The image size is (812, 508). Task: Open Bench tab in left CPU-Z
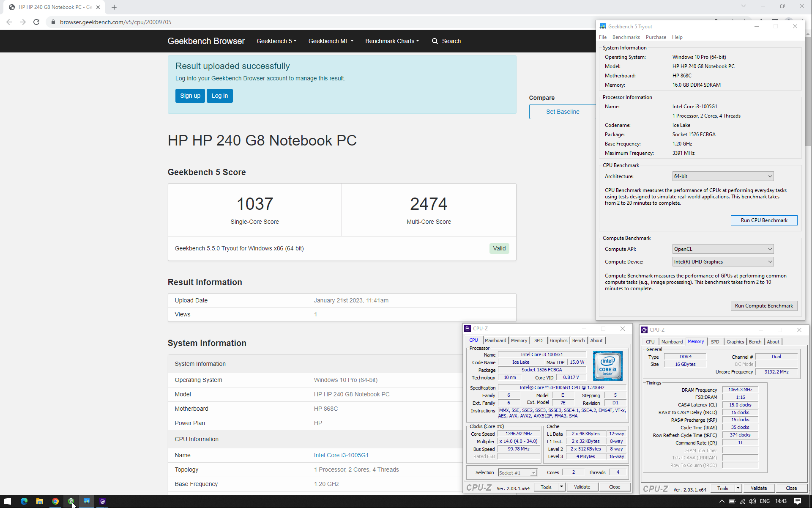tap(578, 340)
